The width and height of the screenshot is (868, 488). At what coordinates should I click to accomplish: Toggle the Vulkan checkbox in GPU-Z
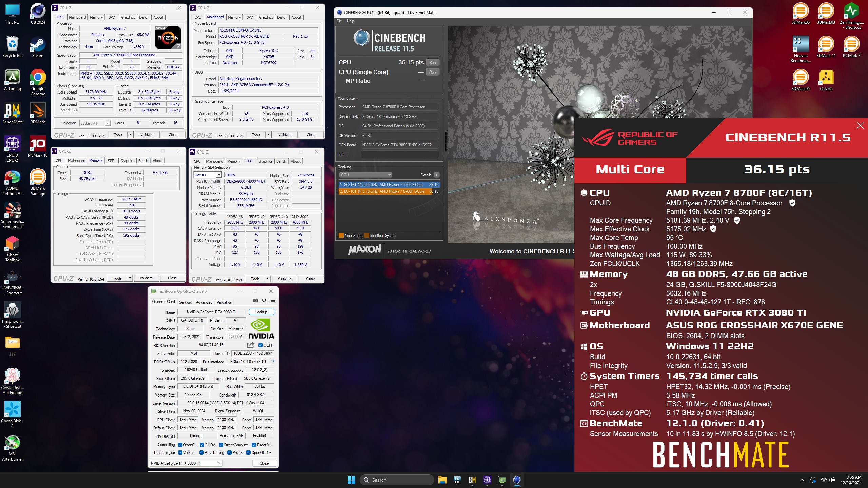(x=180, y=452)
